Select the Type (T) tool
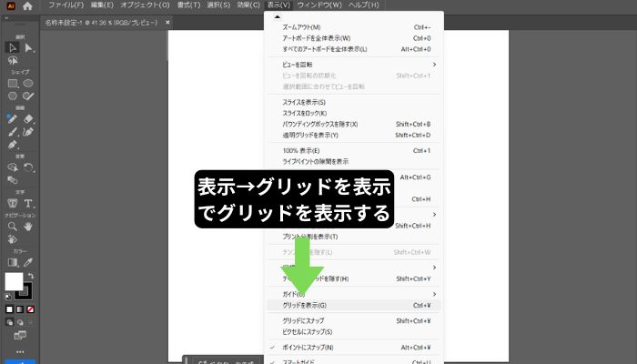This screenshot has width=637, height=364. click(28, 203)
